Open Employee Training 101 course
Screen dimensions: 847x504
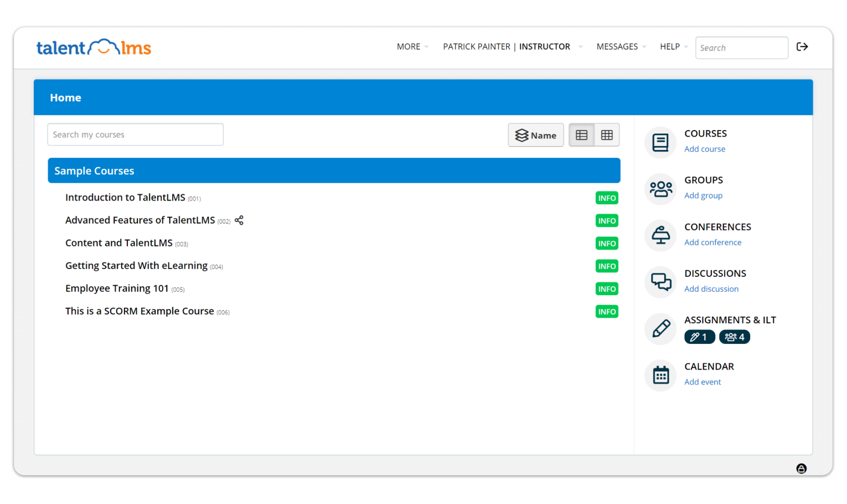coord(117,288)
